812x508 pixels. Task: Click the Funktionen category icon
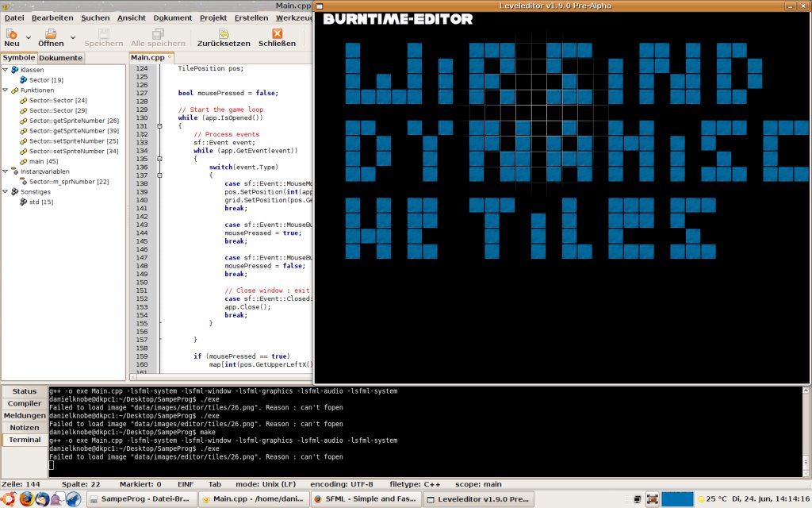click(x=14, y=90)
